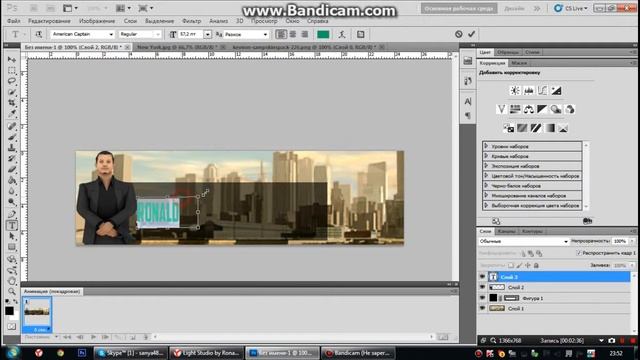Add a Levels adjustment
Screen dimensions: 640x360
pyautogui.click(x=529, y=91)
